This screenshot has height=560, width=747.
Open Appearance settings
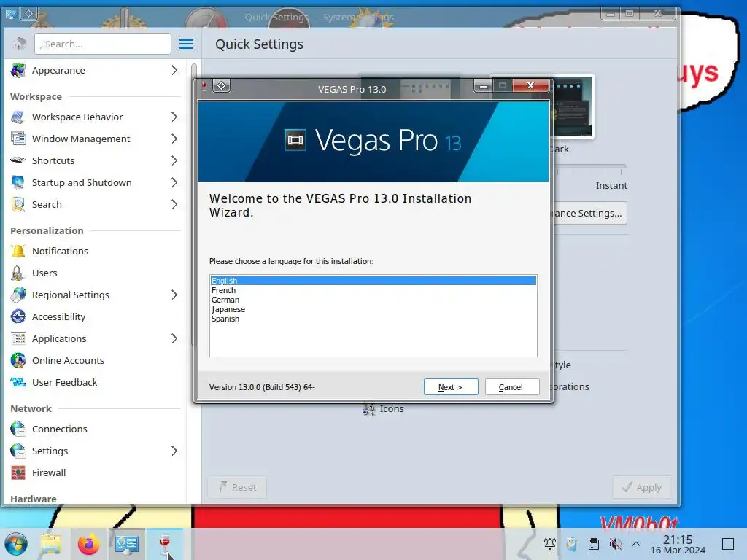[94, 70]
